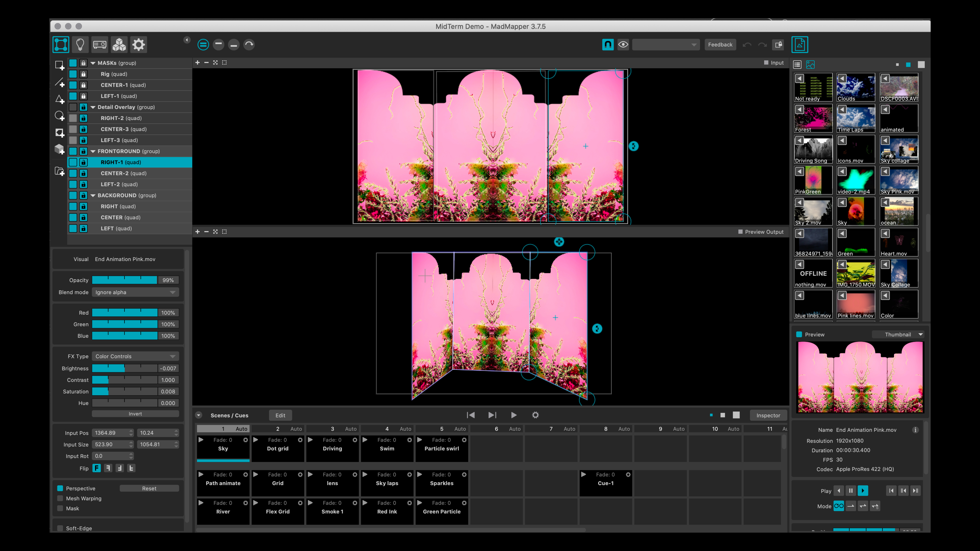Screen dimensions: 980x551
Task: Unlock the CENTER-1 quad
Action: pyautogui.click(x=83, y=85)
